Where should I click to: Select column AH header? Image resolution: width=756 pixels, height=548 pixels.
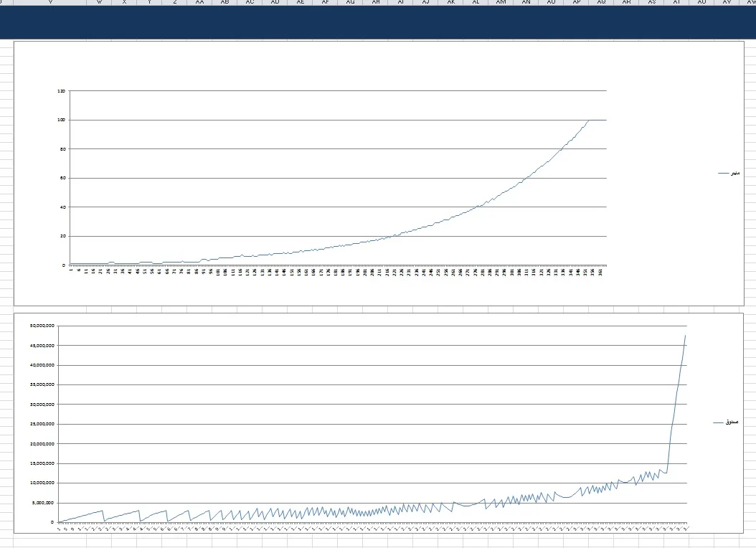[376, 2]
